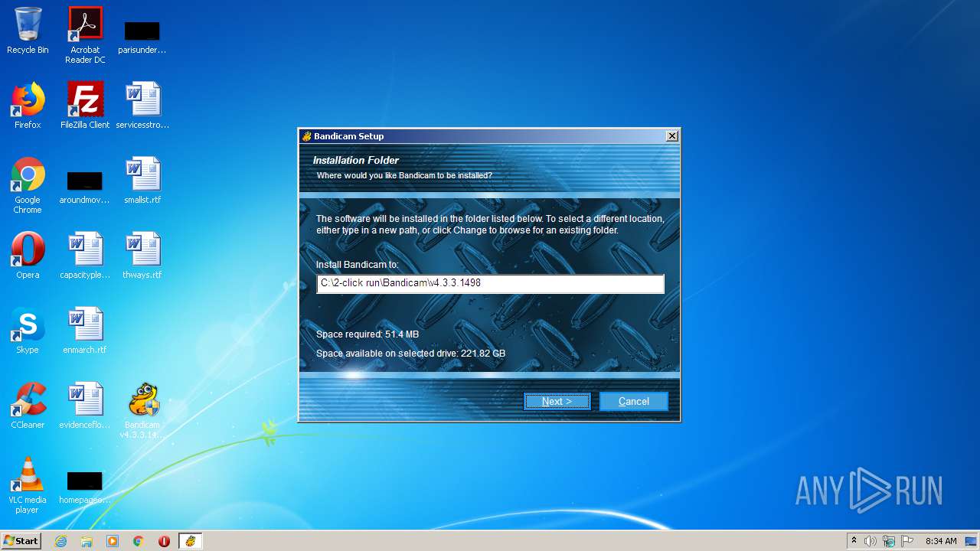Open Google Chrome desktop shortcut

coord(28,185)
